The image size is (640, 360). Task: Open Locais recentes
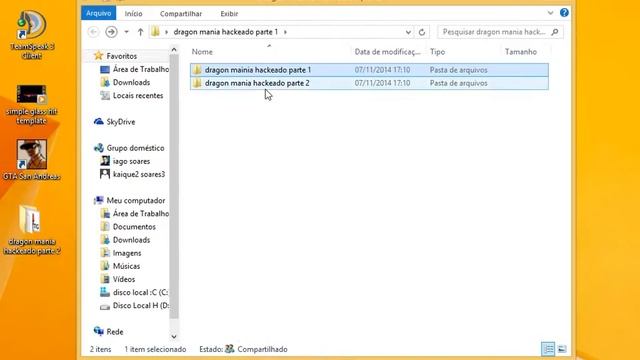point(138,96)
